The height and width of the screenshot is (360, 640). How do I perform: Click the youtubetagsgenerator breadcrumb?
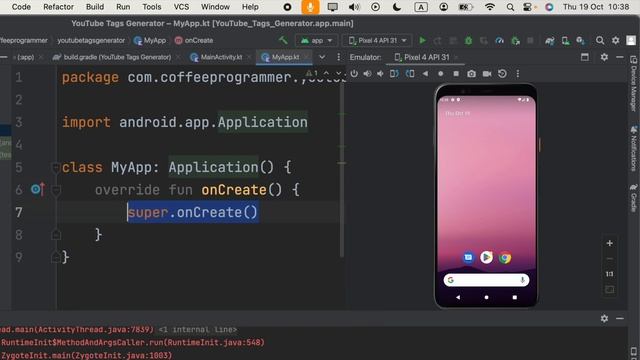tap(91, 40)
